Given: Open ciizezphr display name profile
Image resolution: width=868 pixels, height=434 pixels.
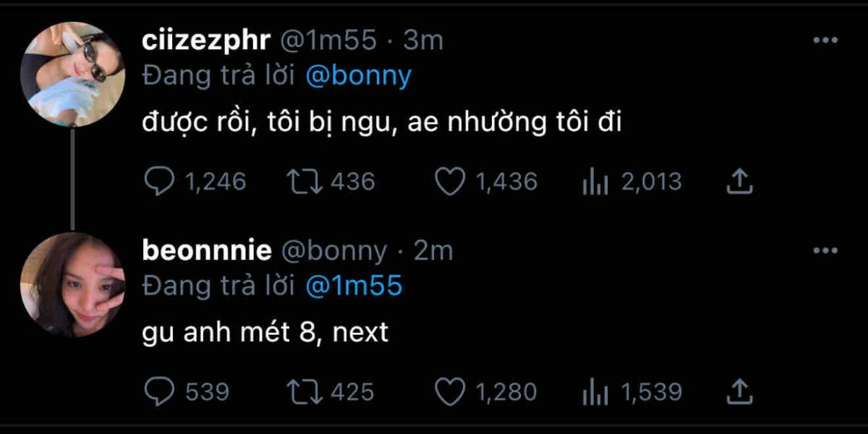Looking at the screenshot, I should click(x=205, y=41).
